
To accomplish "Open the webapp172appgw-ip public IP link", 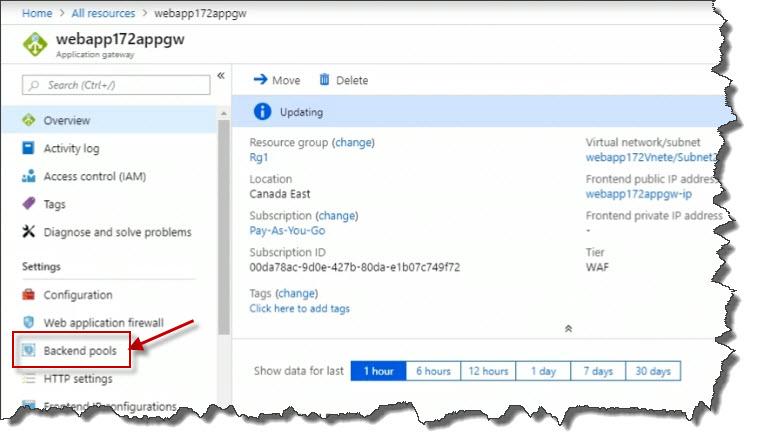I will [639, 194].
